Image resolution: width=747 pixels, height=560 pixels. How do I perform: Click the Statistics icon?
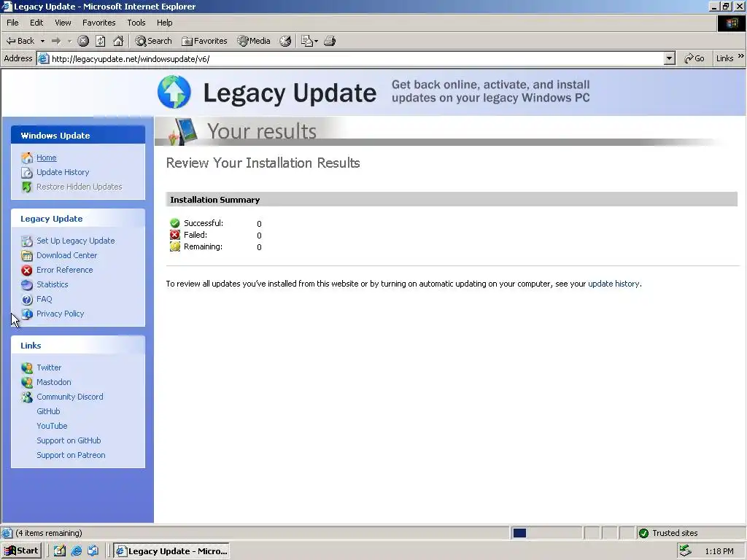(x=27, y=285)
